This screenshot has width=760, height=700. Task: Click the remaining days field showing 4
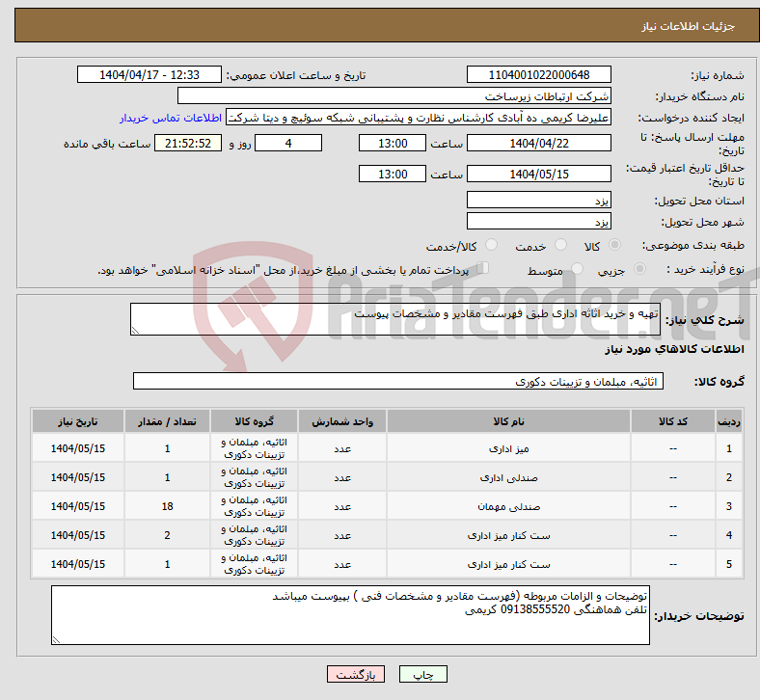click(288, 144)
